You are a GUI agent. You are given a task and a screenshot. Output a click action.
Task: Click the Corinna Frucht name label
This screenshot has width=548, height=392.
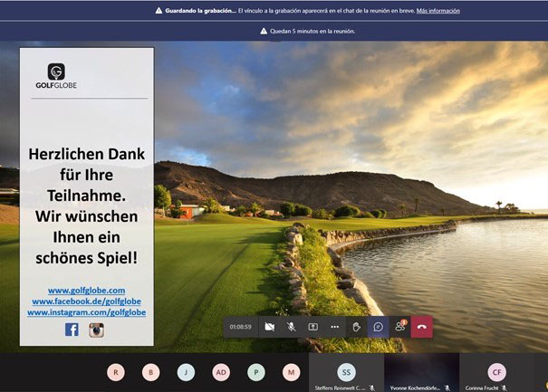point(482,387)
